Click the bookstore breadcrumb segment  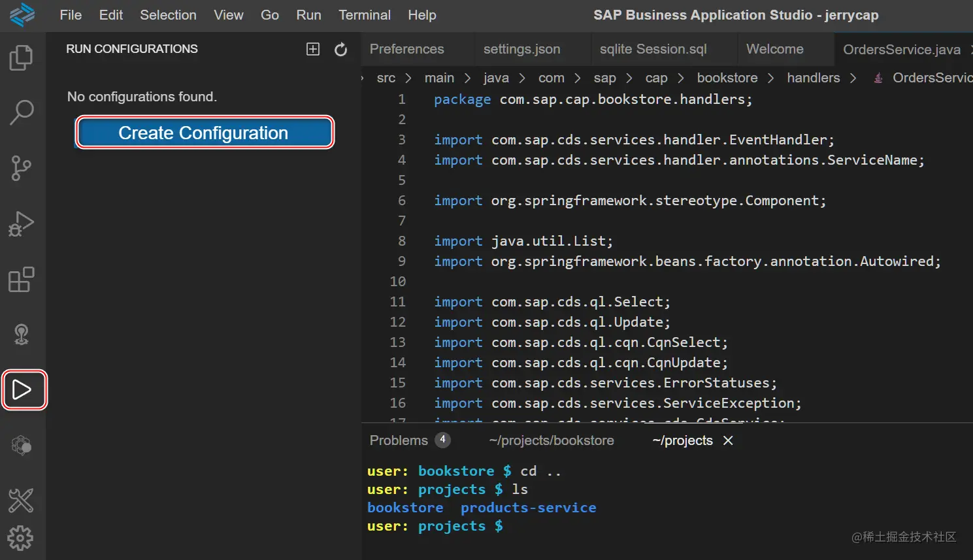(x=727, y=78)
